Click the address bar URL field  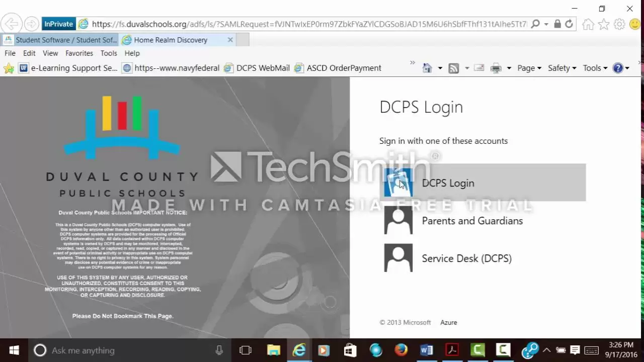tap(309, 24)
